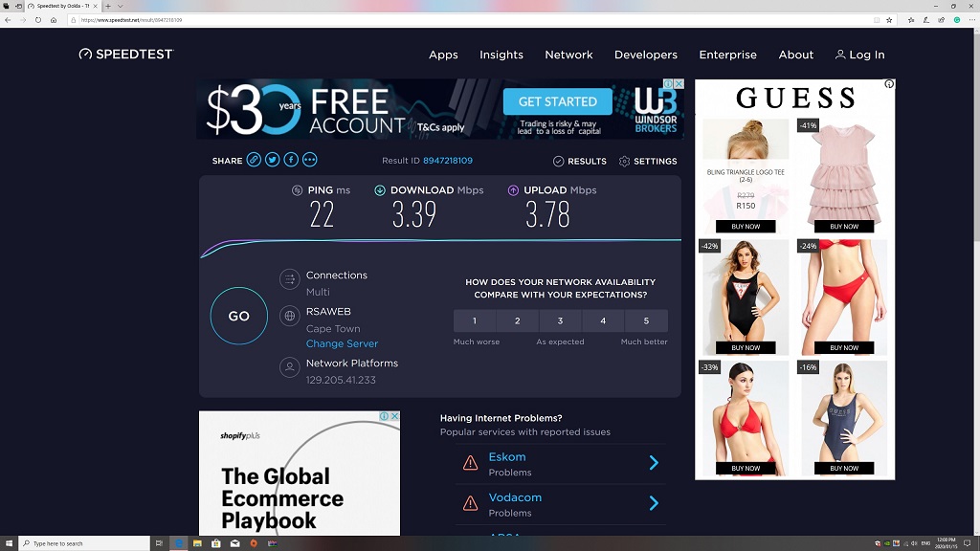Expand the Eskom problems chevron
The image size is (980, 551).
pyautogui.click(x=654, y=462)
